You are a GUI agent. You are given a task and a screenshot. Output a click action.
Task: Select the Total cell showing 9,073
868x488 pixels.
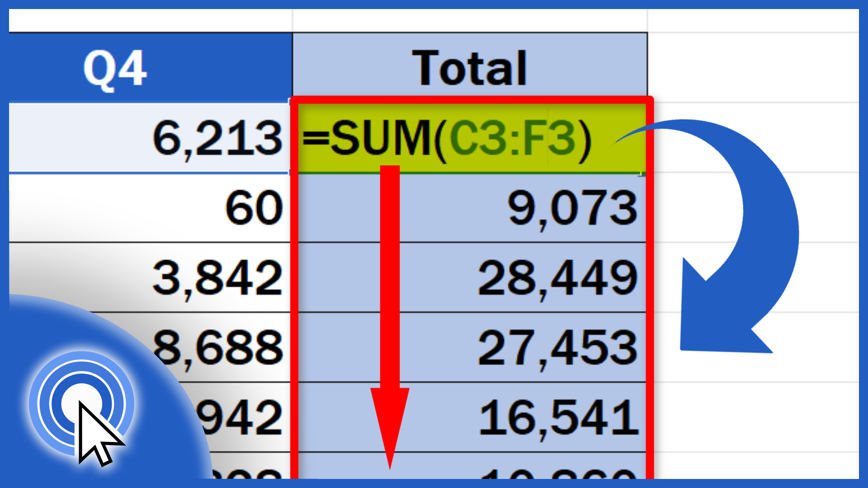(470, 208)
